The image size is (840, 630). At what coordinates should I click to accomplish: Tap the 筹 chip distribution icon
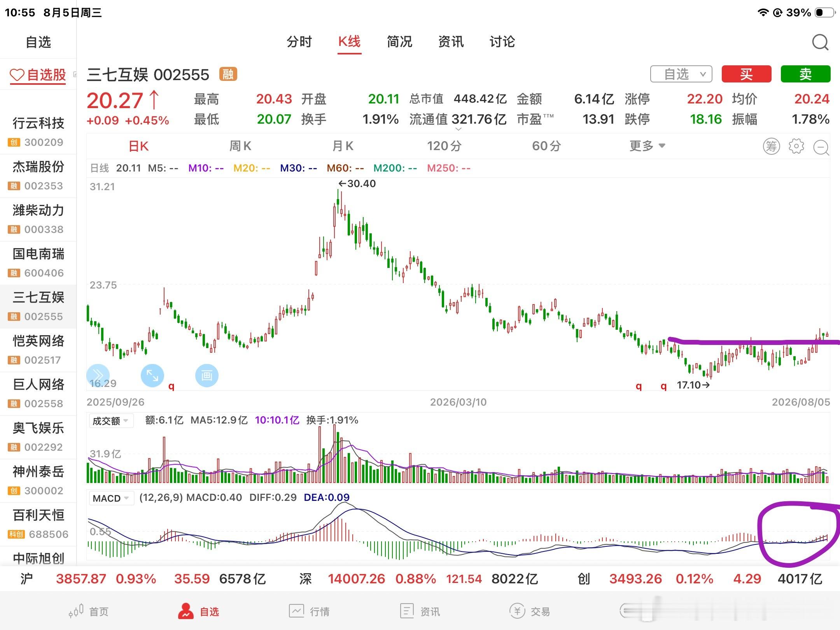click(x=772, y=146)
